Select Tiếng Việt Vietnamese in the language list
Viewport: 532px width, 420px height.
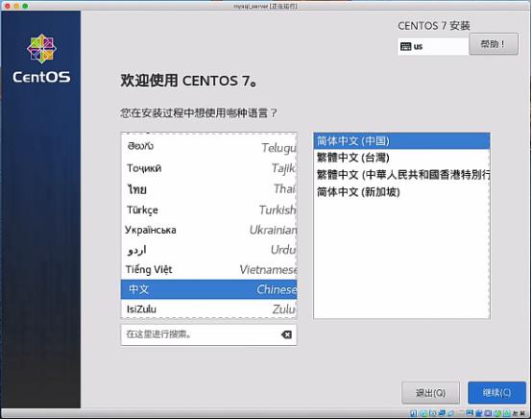click(x=208, y=269)
